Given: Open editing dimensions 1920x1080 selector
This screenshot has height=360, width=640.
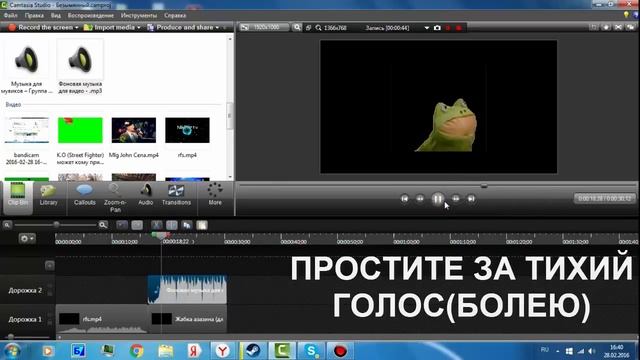Looking at the screenshot, I should 264,27.
